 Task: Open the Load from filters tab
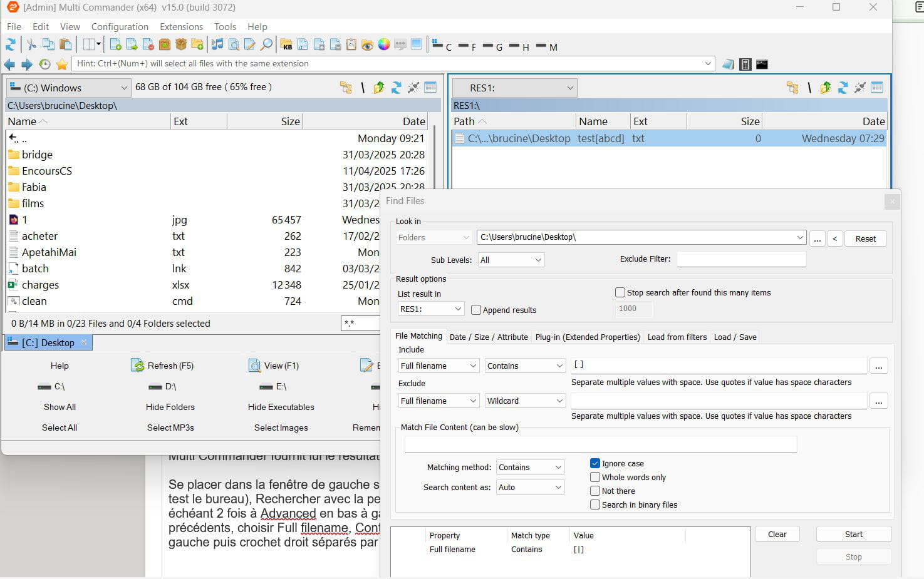click(677, 337)
